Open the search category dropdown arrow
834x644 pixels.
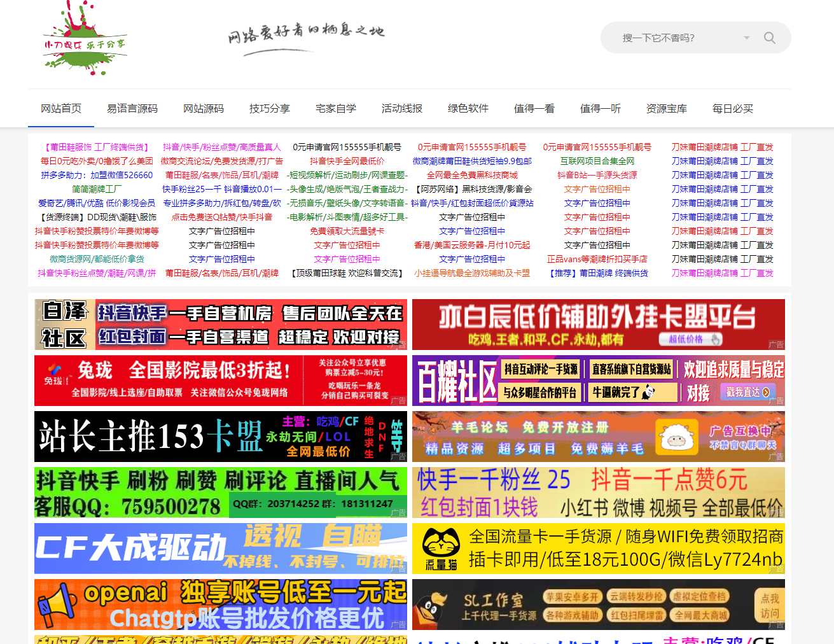click(x=747, y=38)
